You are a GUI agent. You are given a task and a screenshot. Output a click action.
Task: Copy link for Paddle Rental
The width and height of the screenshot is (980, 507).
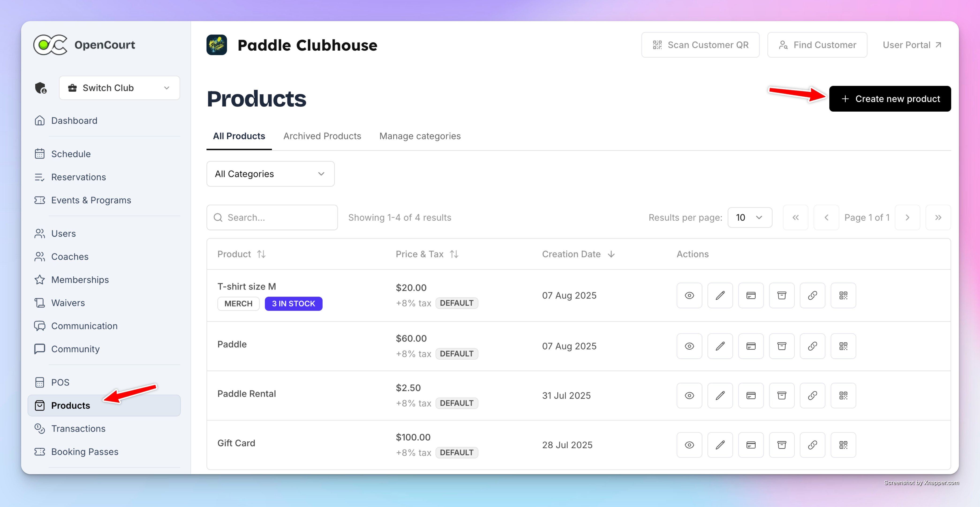pos(812,395)
